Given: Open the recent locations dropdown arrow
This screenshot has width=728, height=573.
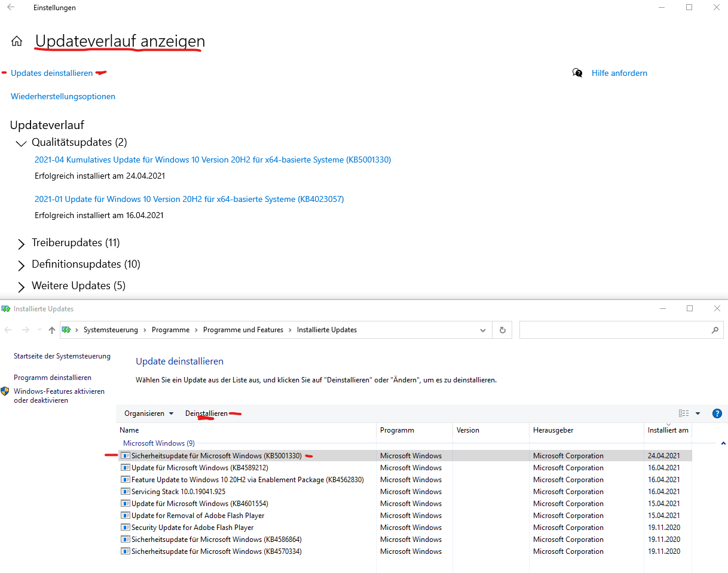Looking at the screenshot, I should pyautogui.click(x=39, y=330).
